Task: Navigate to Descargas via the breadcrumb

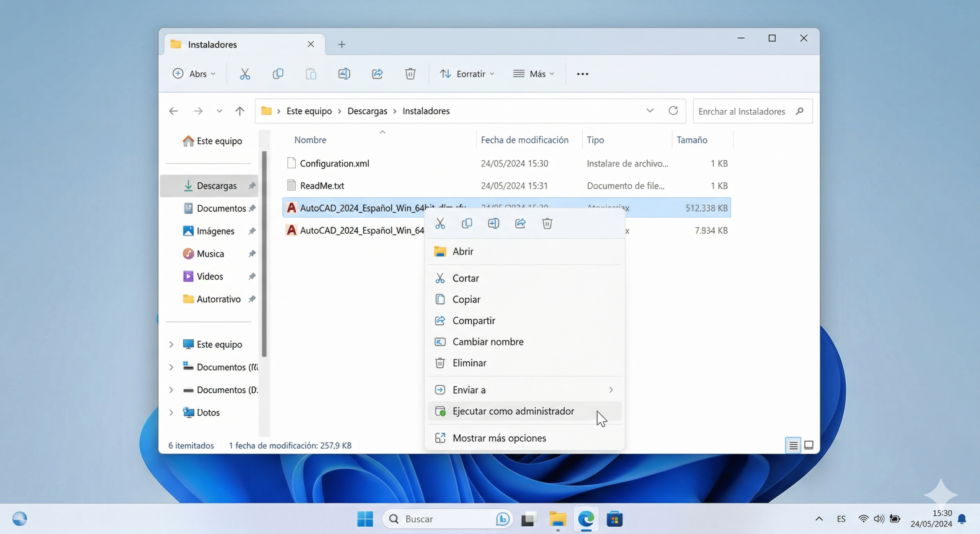Action: pos(367,111)
